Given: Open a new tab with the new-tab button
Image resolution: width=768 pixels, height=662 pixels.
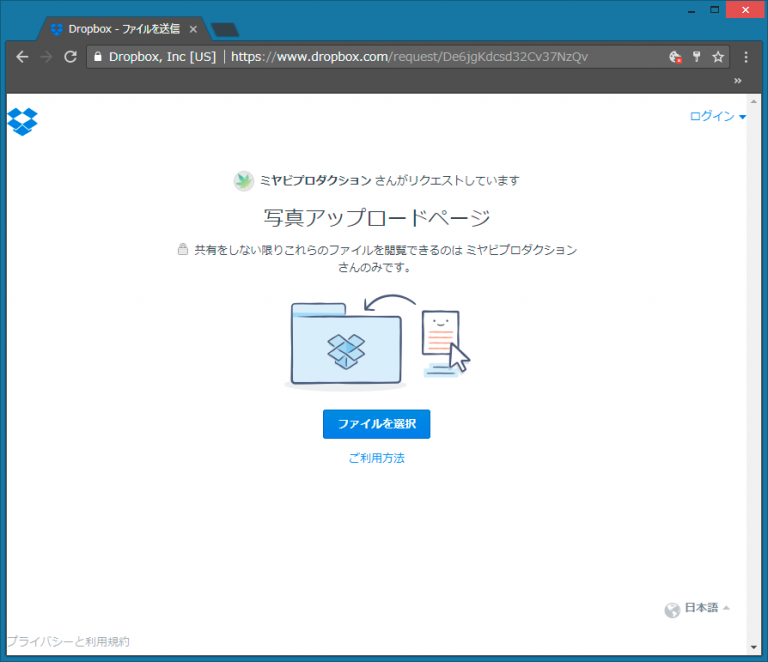Looking at the screenshot, I should tap(225, 29).
